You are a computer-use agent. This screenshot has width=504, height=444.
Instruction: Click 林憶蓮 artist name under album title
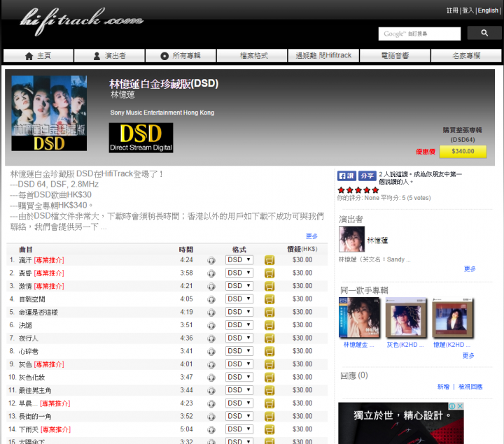(x=122, y=94)
